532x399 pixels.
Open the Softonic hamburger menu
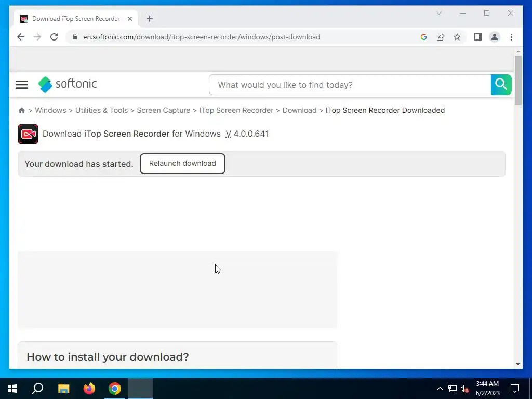tap(22, 85)
